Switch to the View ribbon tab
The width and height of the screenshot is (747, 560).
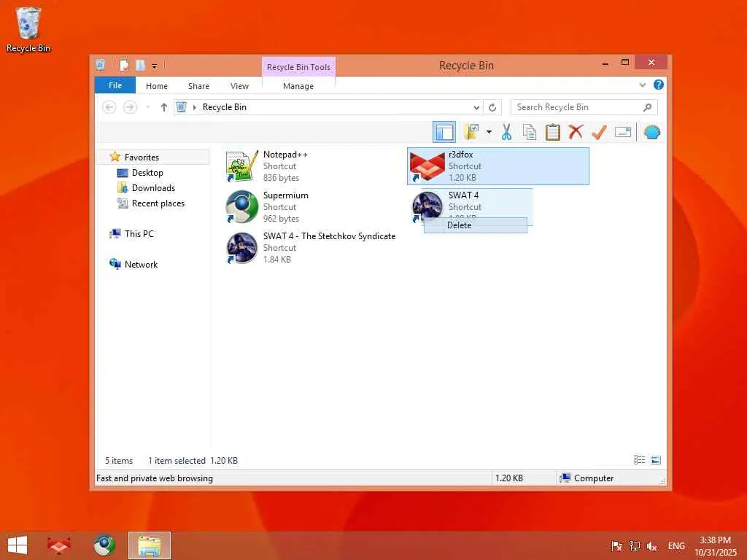[x=239, y=86]
